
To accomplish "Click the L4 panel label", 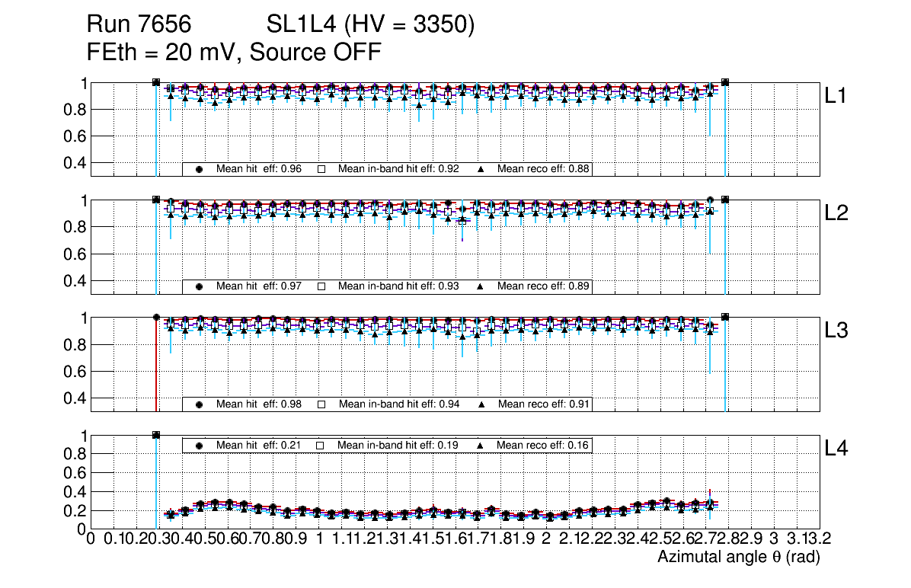I will [x=836, y=449].
